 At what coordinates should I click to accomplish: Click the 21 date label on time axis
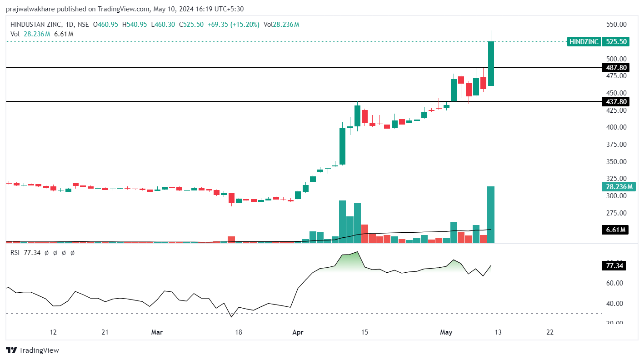click(105, 332)
